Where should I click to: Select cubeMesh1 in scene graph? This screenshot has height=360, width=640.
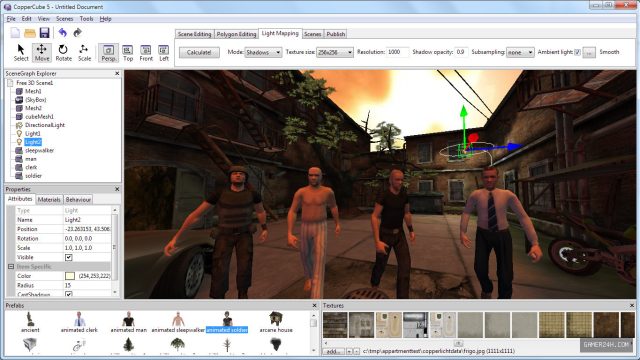click(x=39, y=117)
